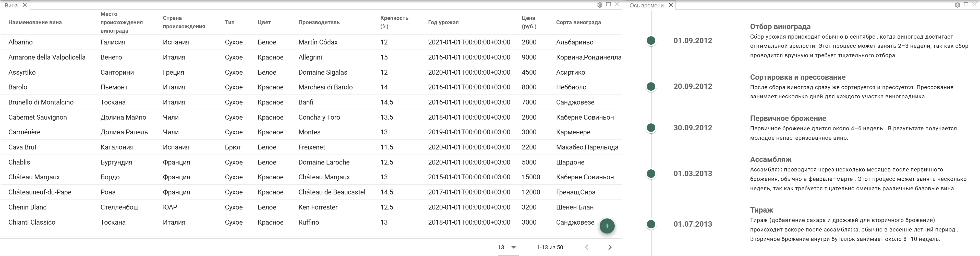Viewport: 980px width, 256px height.
Task: Click the Цена (руб.) column header
Action: click(x=529, y=22)
